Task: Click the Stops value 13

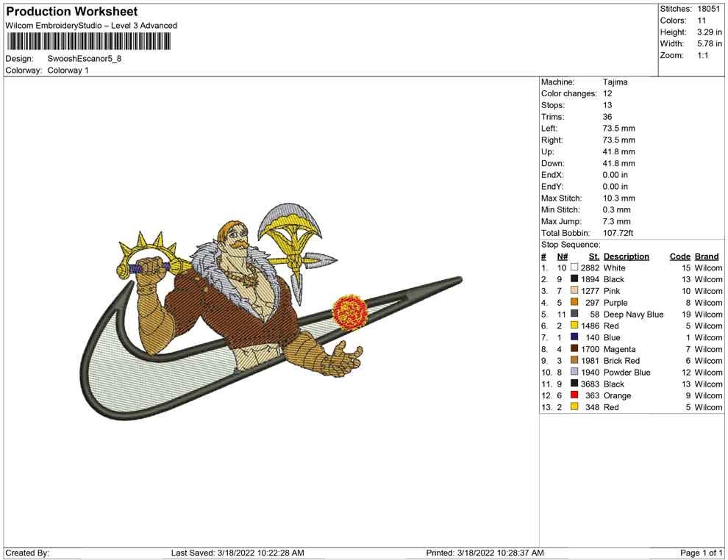Action: [607, 105]
